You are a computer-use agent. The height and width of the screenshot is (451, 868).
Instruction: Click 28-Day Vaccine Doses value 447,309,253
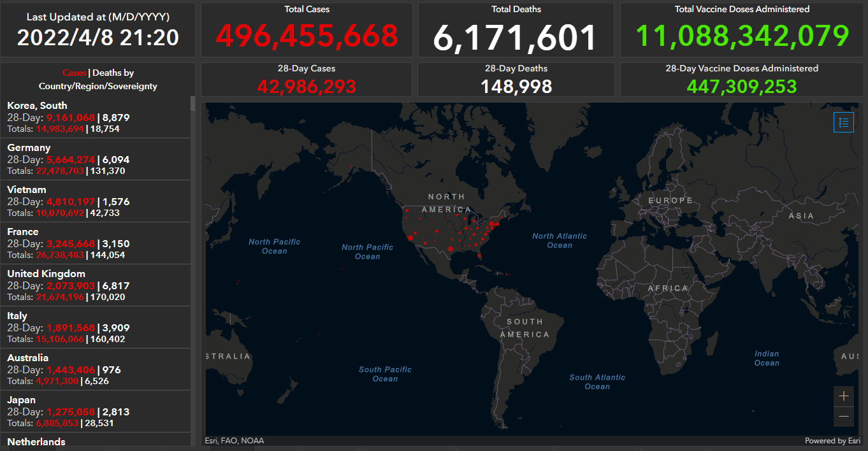pos(742,86)
